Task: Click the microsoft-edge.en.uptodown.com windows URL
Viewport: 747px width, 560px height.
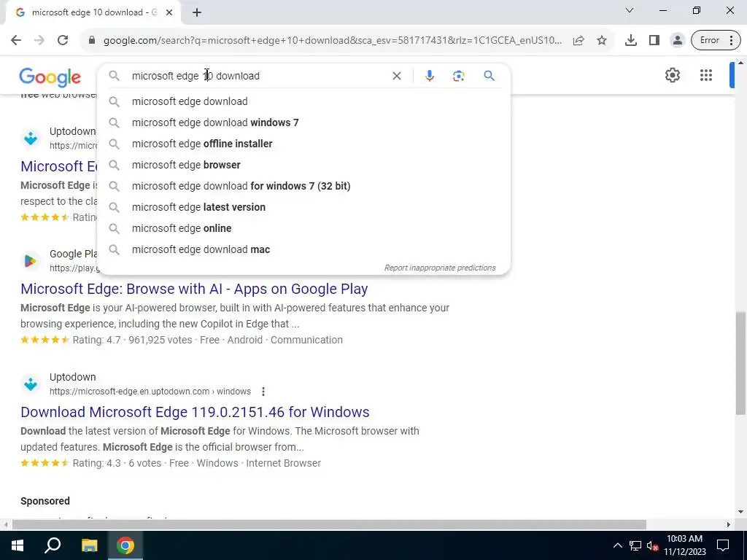Action: pyautogui.click(x=150, y=392)
